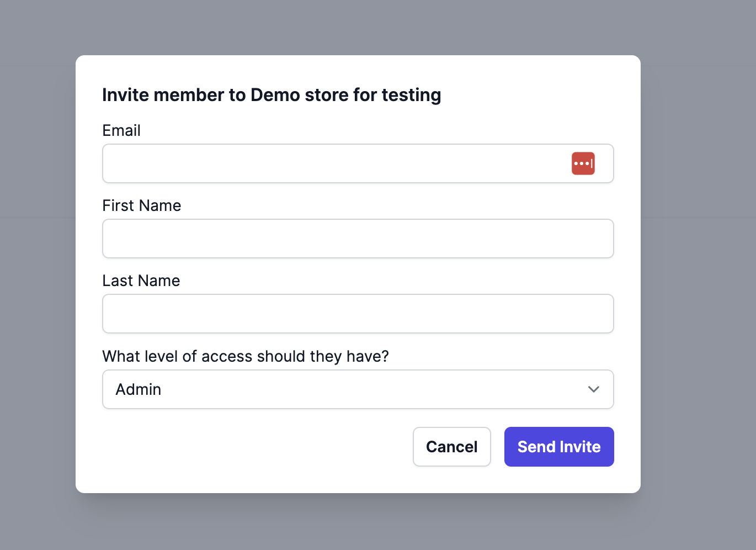Place cursor in the Last Name field
This screenshot has height=550, width=756.
tap(358, 314)
